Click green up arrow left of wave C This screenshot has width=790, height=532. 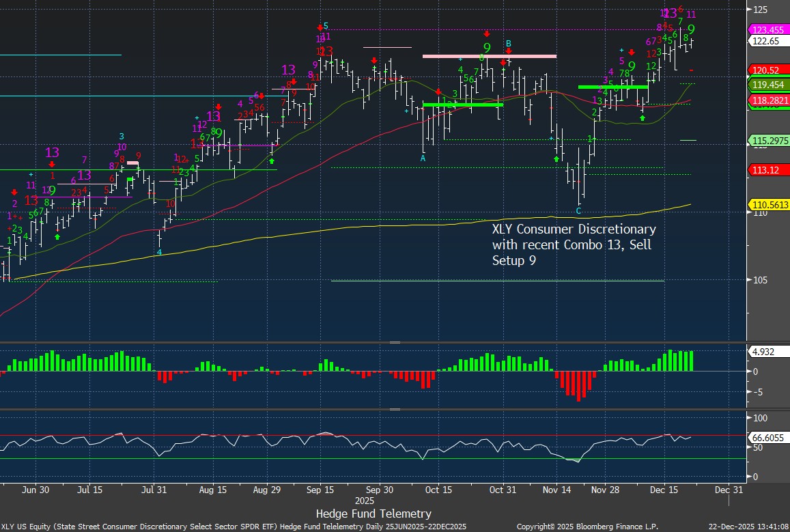pyautogui.click(x=556, y=158)
